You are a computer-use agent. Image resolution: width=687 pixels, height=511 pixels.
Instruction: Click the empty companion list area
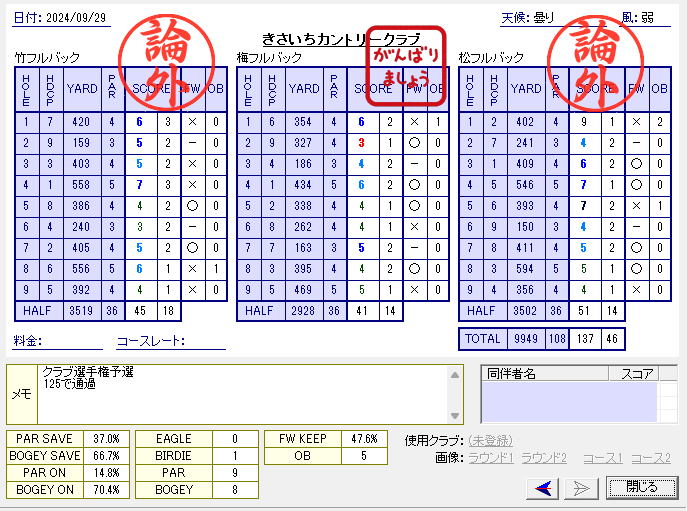point(569,401)
